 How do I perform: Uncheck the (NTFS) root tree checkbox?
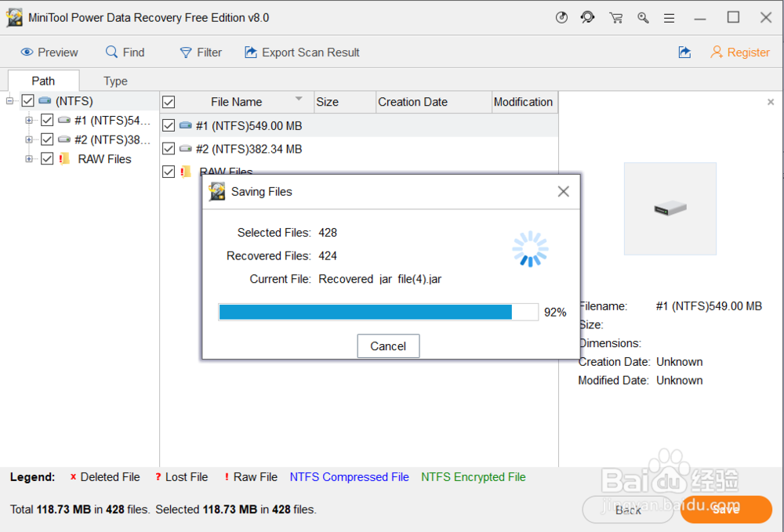coord(28,101)
